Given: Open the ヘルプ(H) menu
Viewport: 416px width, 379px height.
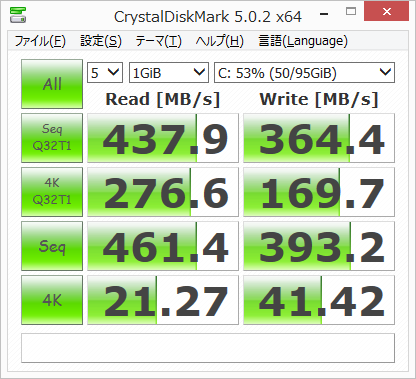Looking at the screenshot, I should 220,41.
